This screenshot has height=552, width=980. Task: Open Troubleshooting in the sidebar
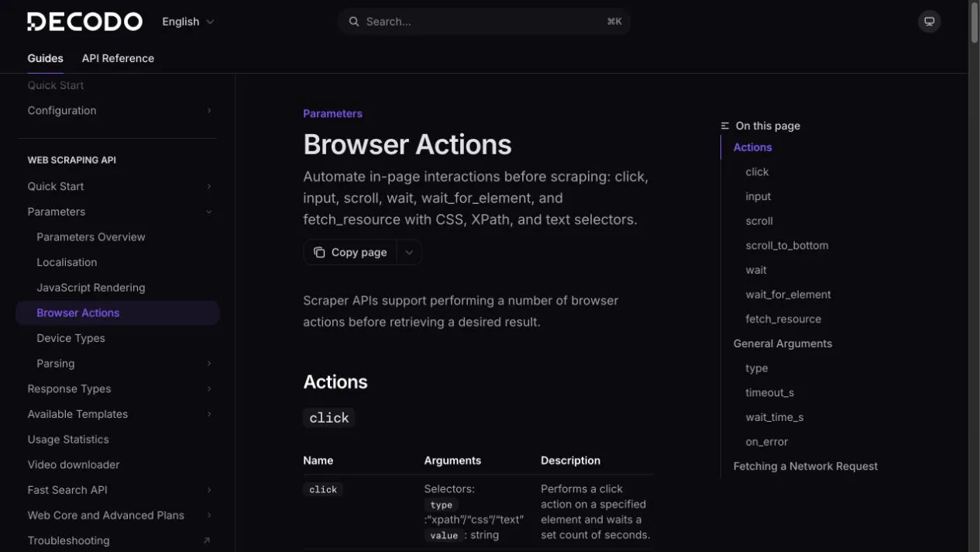point(68,540)
